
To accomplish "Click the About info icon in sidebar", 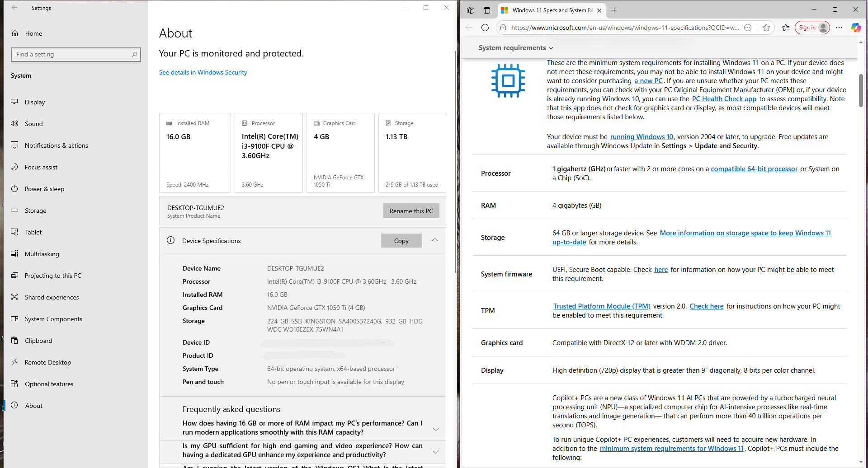I will (14, 405).
